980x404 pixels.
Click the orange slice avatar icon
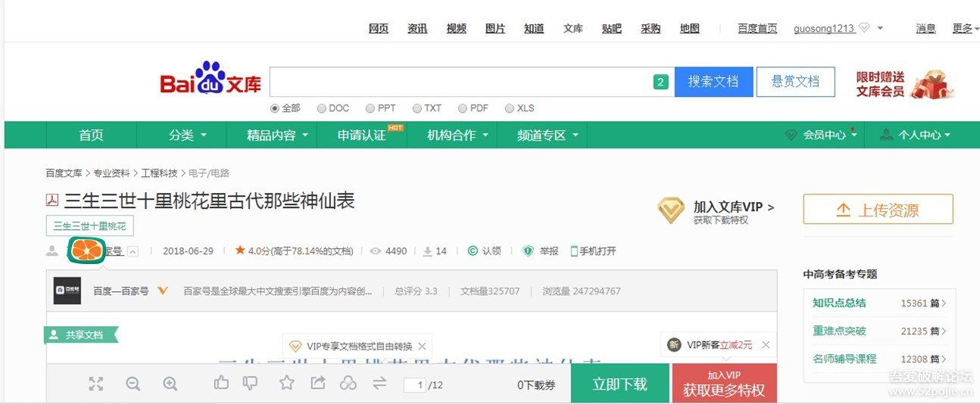pos(86,250)
